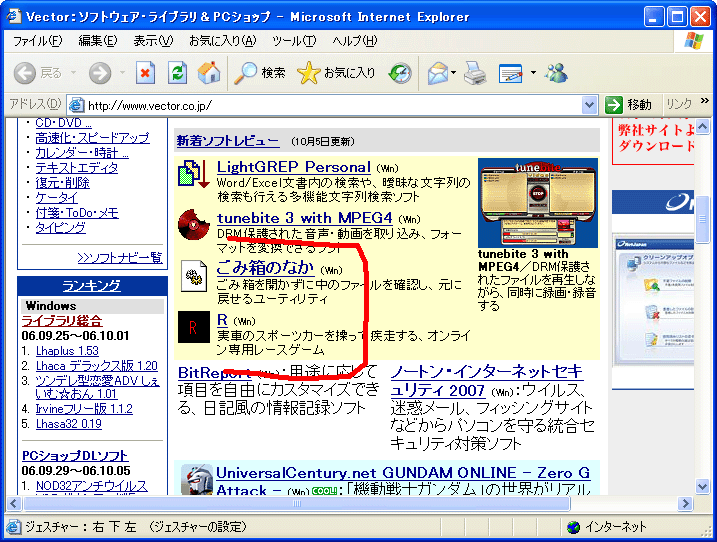Open PCショップDLソフト link

click(x=75, y=456)
